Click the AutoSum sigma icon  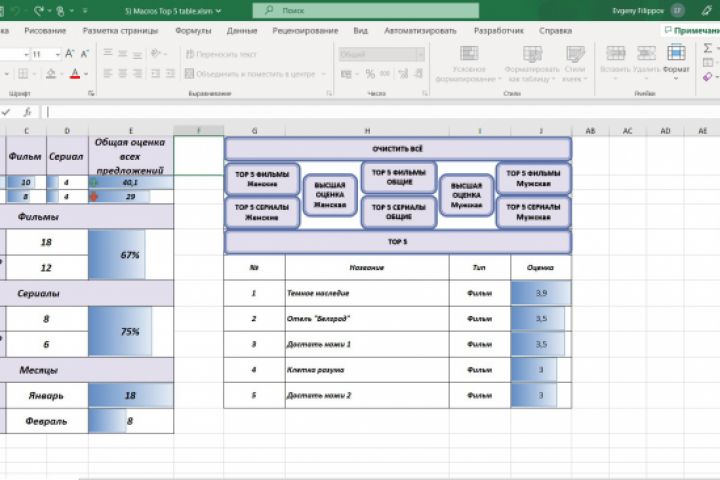708,48
